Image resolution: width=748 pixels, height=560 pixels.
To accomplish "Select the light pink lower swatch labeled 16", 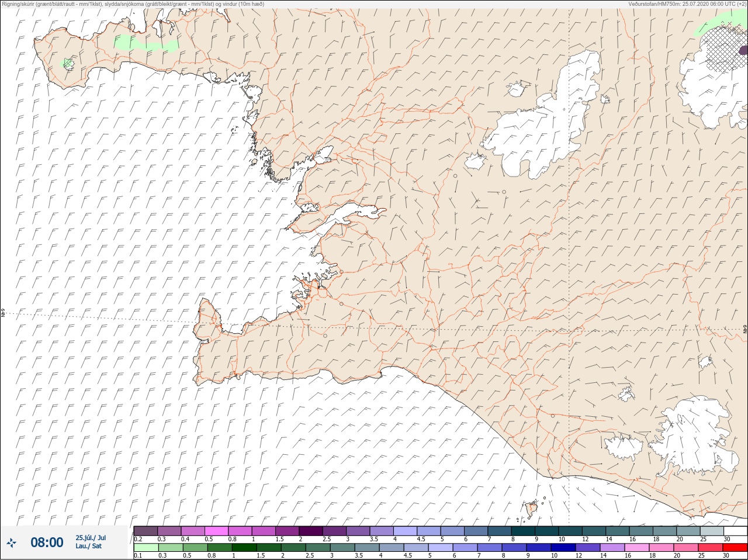I will 637,548.
